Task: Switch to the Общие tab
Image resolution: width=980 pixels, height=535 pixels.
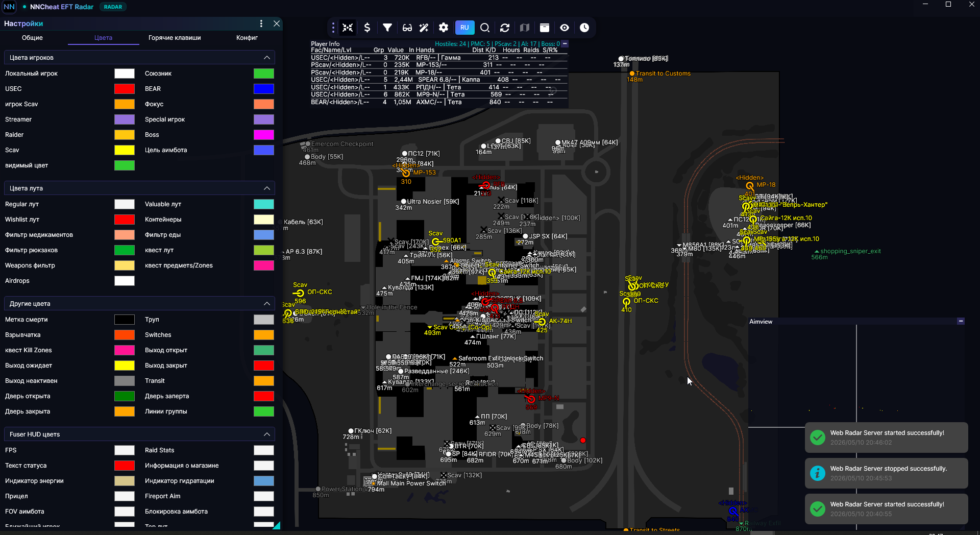Action: (x=32, y=38)
